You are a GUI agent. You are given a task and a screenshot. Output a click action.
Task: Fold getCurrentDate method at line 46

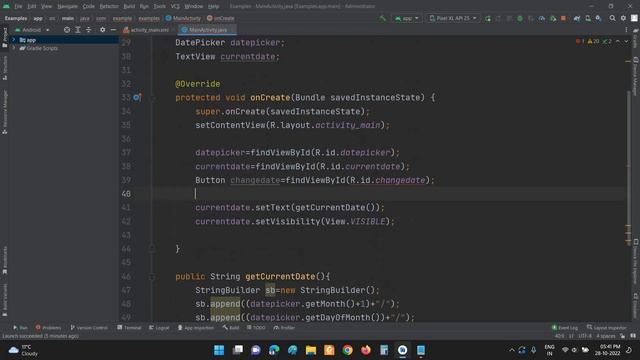[x=152, y=277]
